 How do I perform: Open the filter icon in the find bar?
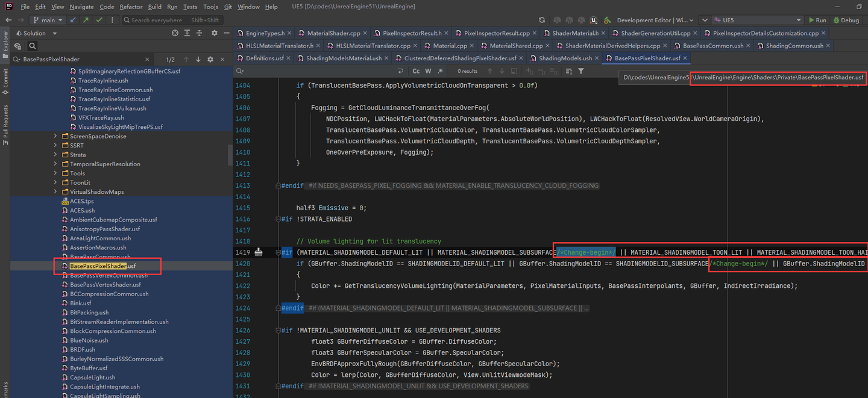(x=580, y=71)
